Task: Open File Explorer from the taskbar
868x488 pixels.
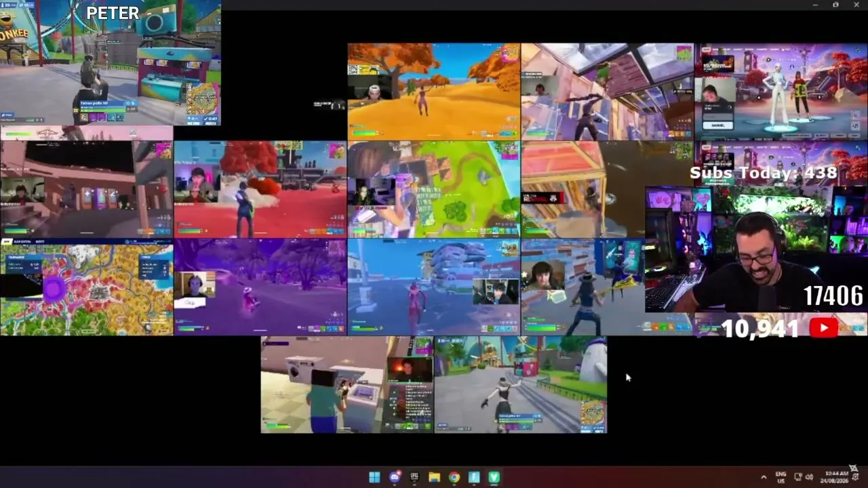Action: [x=434, y=477]
